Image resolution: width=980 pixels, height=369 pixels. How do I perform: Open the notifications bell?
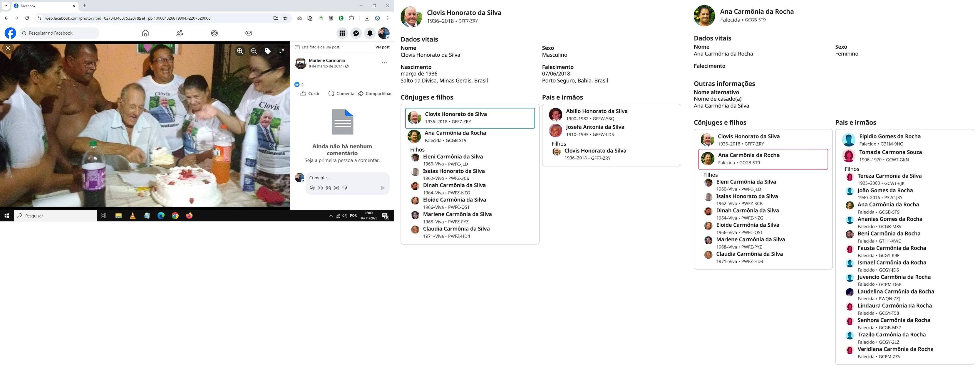pyautogui.click(x=370, y=33)
